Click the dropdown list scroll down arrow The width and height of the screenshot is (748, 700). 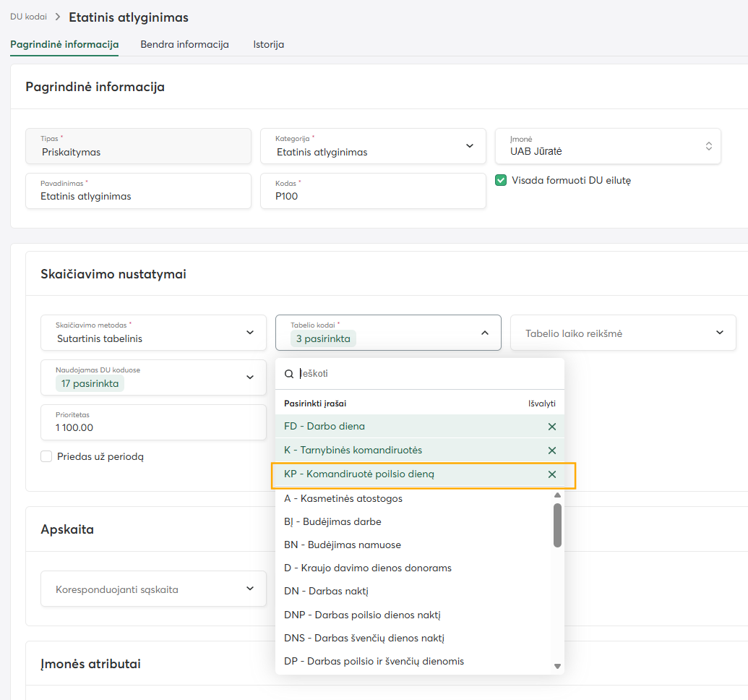pyautogui.click(x=557, y=666)
